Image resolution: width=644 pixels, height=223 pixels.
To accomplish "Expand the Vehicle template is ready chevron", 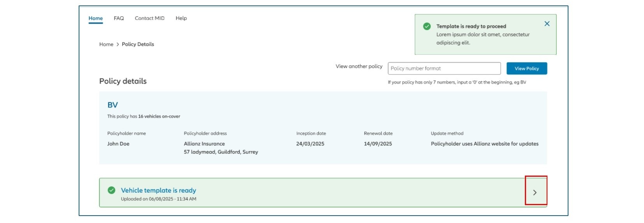I will pos(535,192).
